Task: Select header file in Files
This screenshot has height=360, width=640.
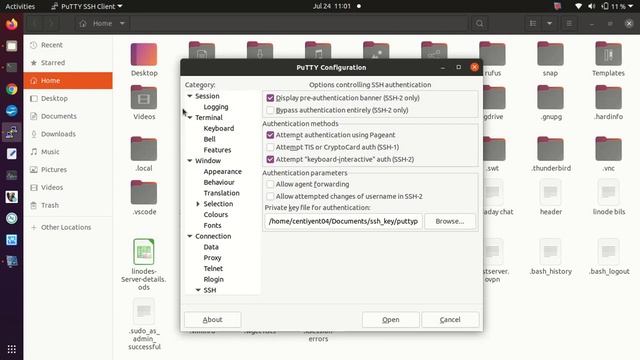Action: pyautogui.click(x=550, y=198)
